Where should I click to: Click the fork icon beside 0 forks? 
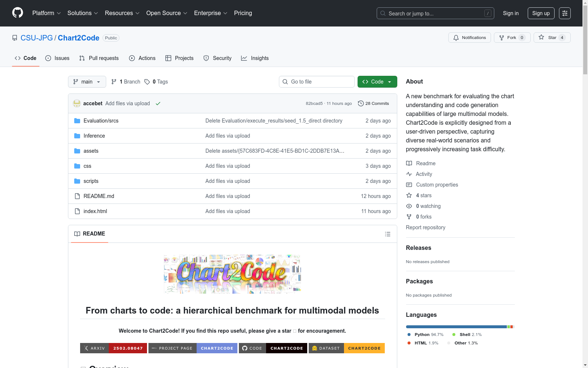pos(409,217)
